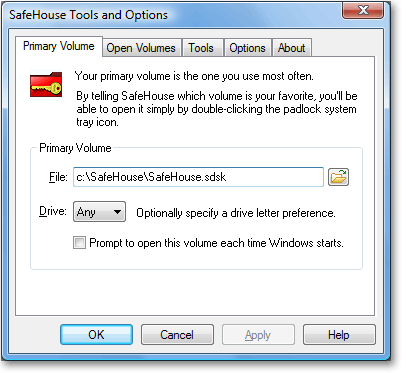The height and width of the screenshot is (373, 406).
Task: Enable prompt to open volume at Windows start
Action: pyautogui.click(x=79, y=243)
